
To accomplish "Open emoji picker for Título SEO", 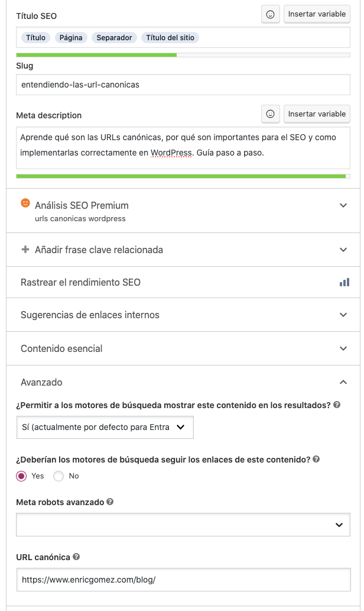I will tap(270, 14).
